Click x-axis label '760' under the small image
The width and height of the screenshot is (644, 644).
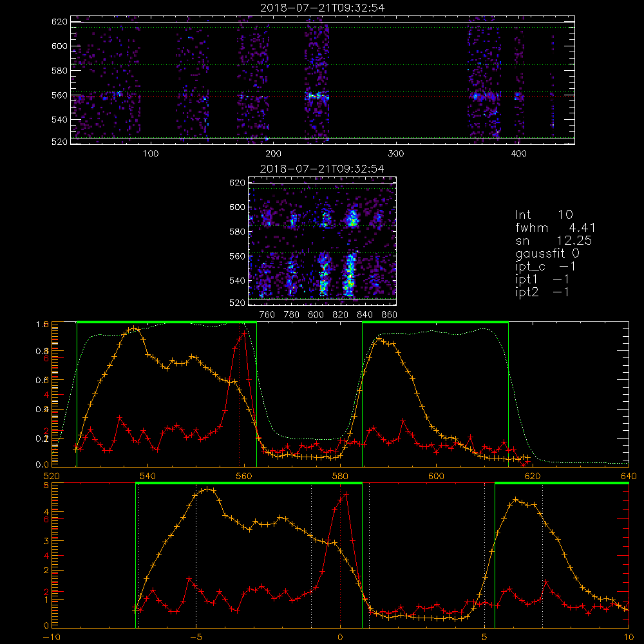tap(267, 315)
